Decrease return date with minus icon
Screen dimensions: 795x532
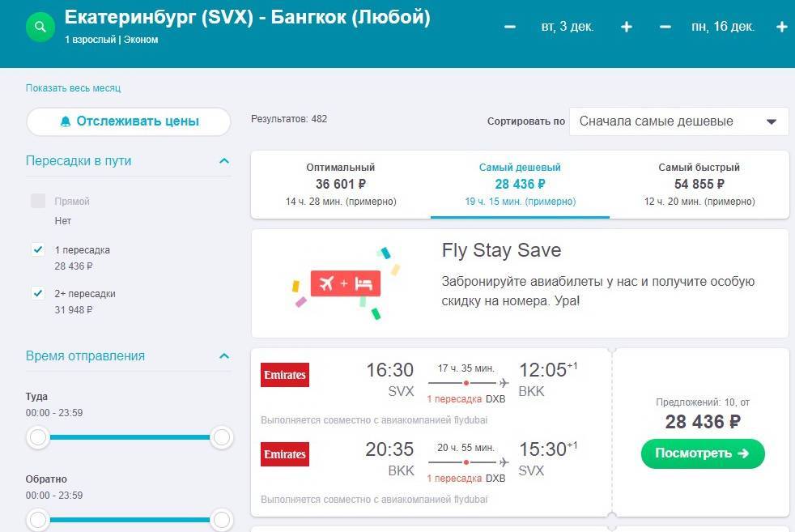coord(665,27)
